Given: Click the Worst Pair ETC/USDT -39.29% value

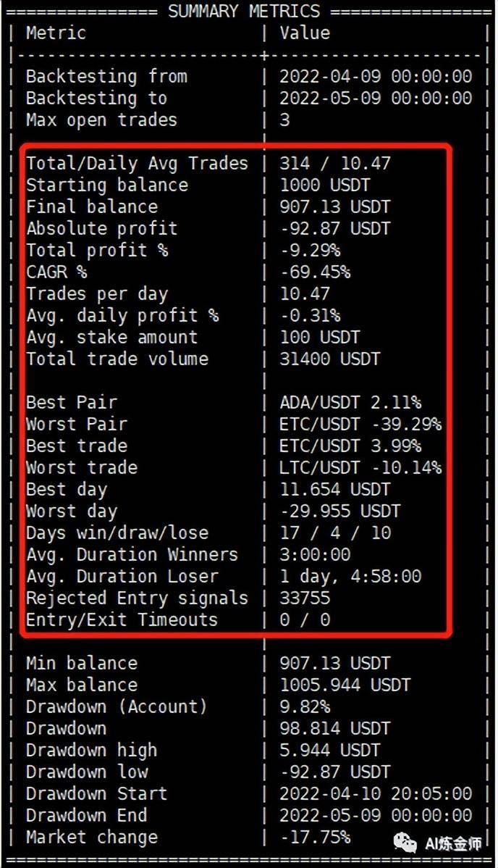Looking at the screenshot, I should 360,424.
